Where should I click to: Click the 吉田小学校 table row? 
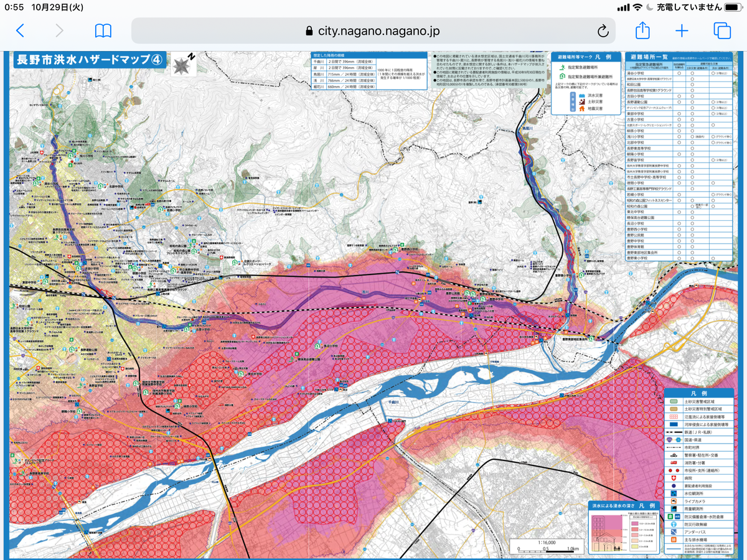coord(679,96)
